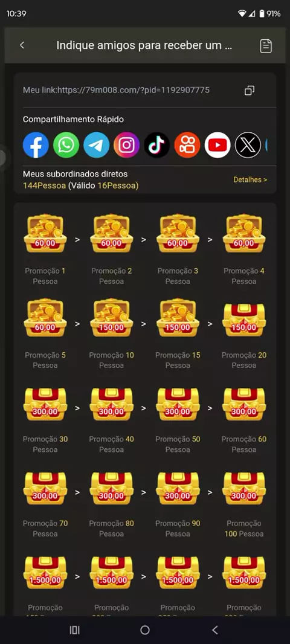Open the 60,00 chest for Promoção 1 Pessoa

click(45, 233)
